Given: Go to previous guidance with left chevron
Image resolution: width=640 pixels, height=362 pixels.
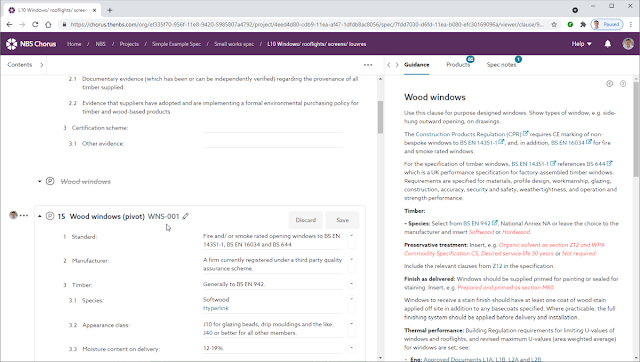Looking at the screenshot, I should pyautogui.click(x=389, y=65).
